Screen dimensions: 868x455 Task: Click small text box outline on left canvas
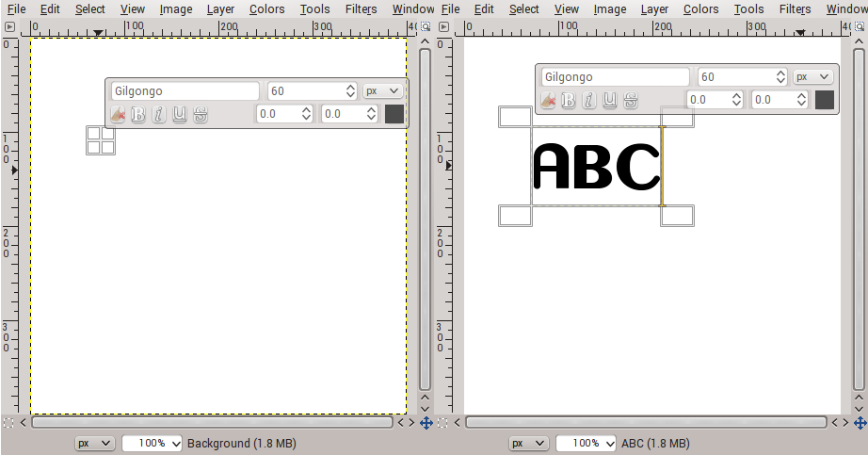click(101, 140)
